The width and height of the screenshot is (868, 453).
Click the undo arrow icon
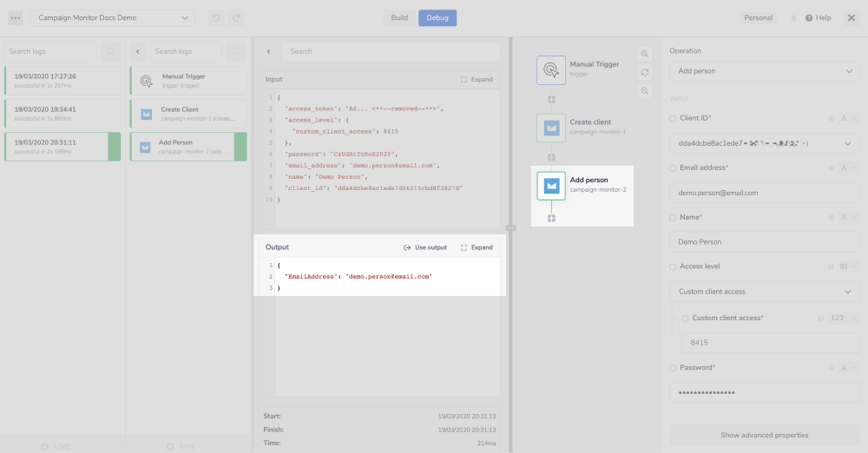pyautogui.click(x=214, y=18)
